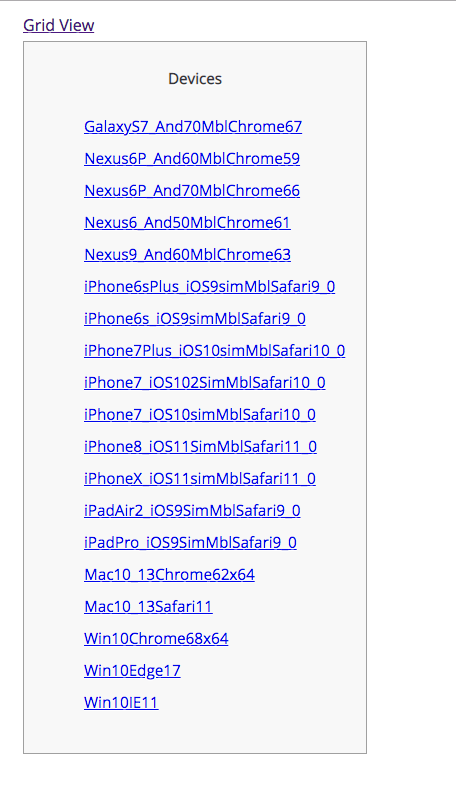This screenshot has width=456, height=796.
Task: Click Win10IE11 device link
Action: coord(121,702)
